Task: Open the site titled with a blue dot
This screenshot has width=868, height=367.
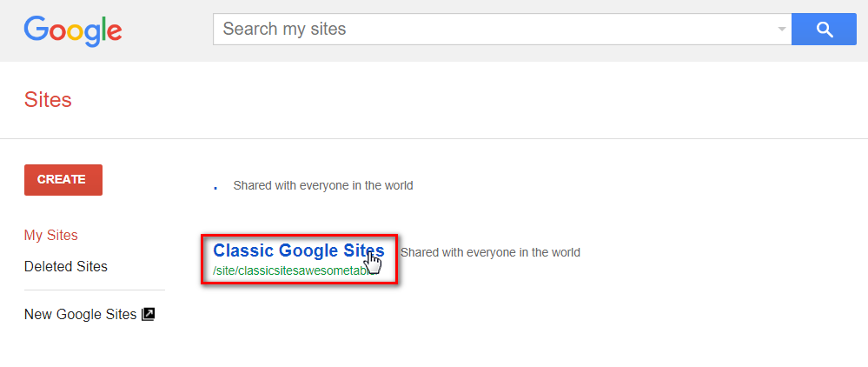Action: click(x=215, y=188)
